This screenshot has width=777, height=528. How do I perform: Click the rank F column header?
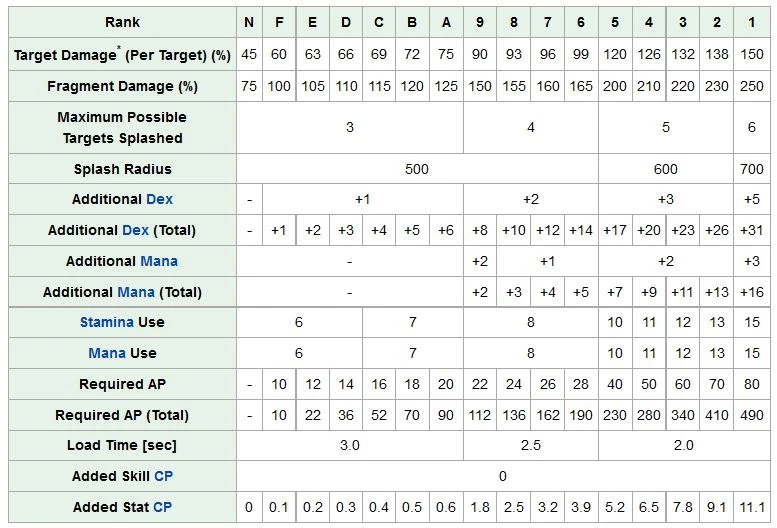click(x=279, y=22)
